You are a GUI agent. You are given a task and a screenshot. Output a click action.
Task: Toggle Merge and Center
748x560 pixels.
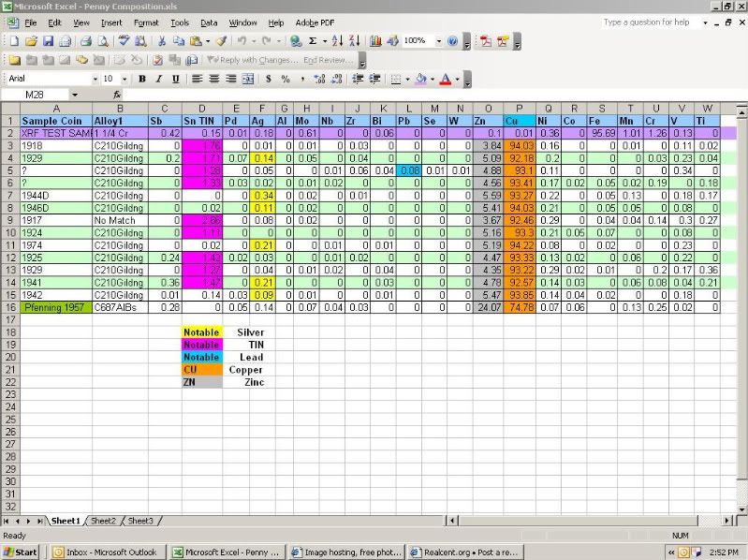(247, 80)
